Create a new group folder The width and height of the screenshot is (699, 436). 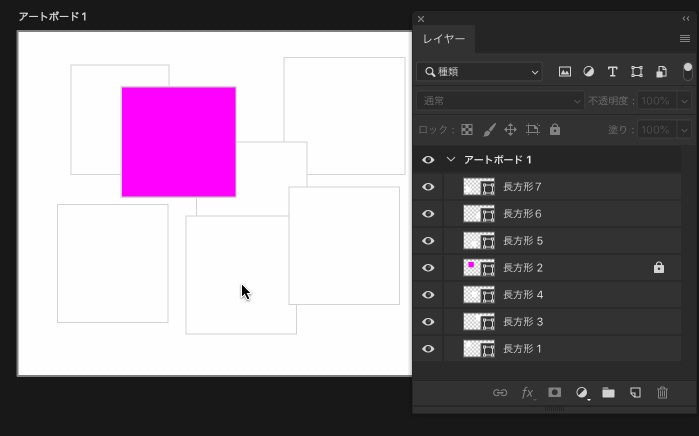click(x=608, y=392)
